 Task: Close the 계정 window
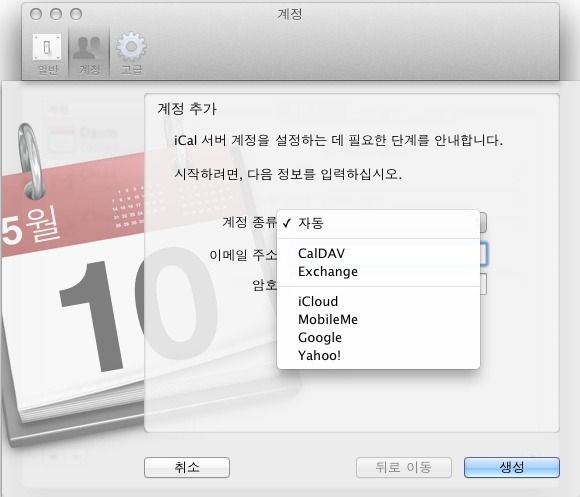(36, 14)
